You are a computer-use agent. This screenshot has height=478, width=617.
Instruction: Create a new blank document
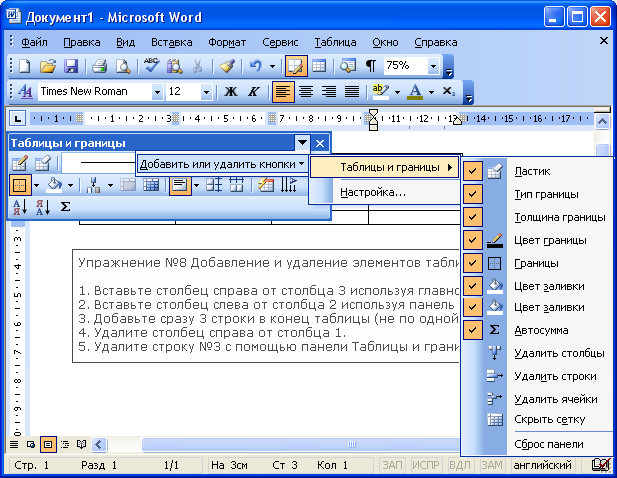[25, 66]
